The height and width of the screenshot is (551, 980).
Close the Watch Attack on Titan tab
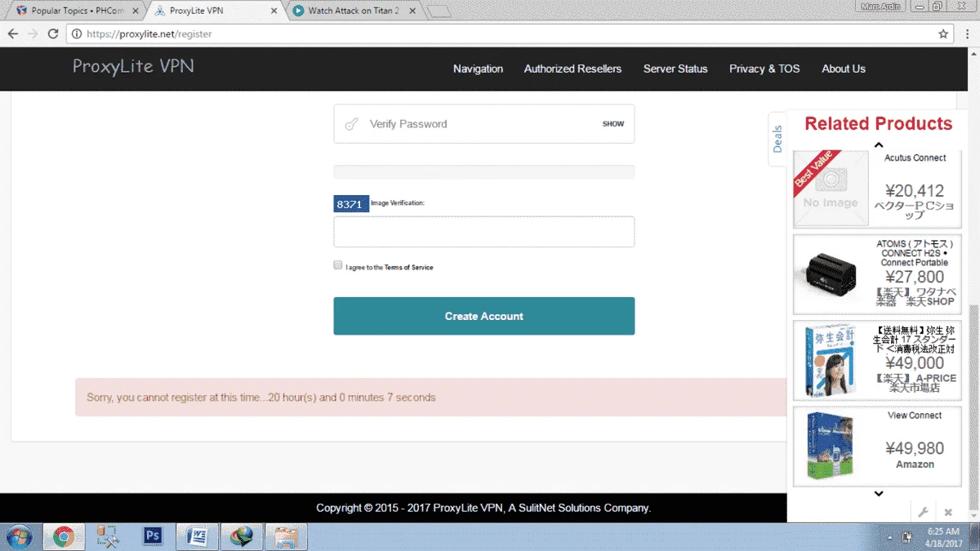coord(412,11)
